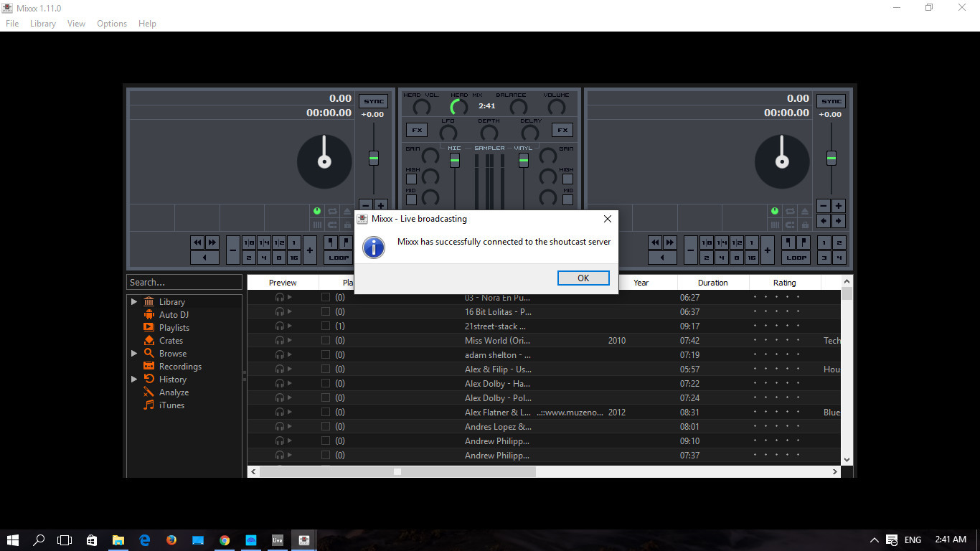Enable the quantize magnet icon on the right deck
This screenshot has width=980, height=551.
[x=789, y=225]
